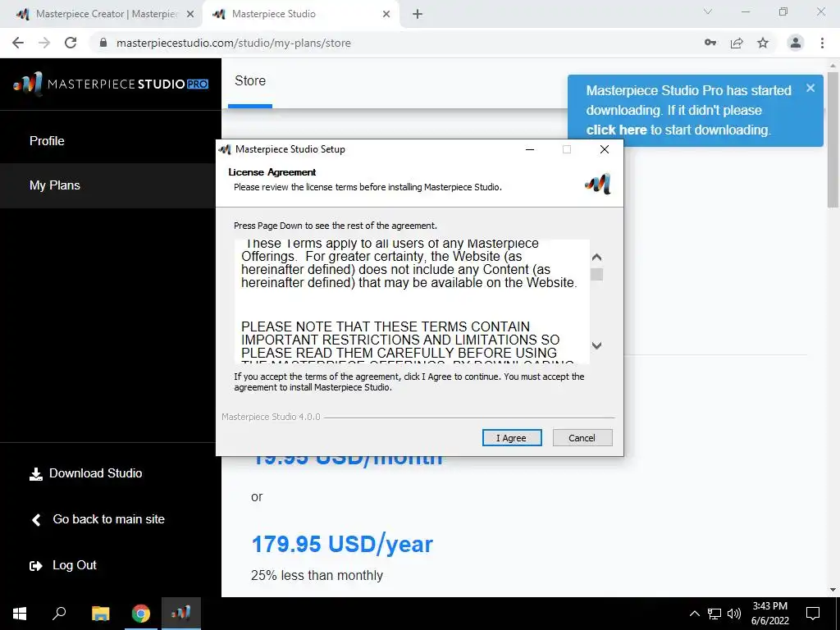Open File Explorer from taskbar
Image resolution: width=840 pixels, height=630 pixels.
(x=100, y=614)
